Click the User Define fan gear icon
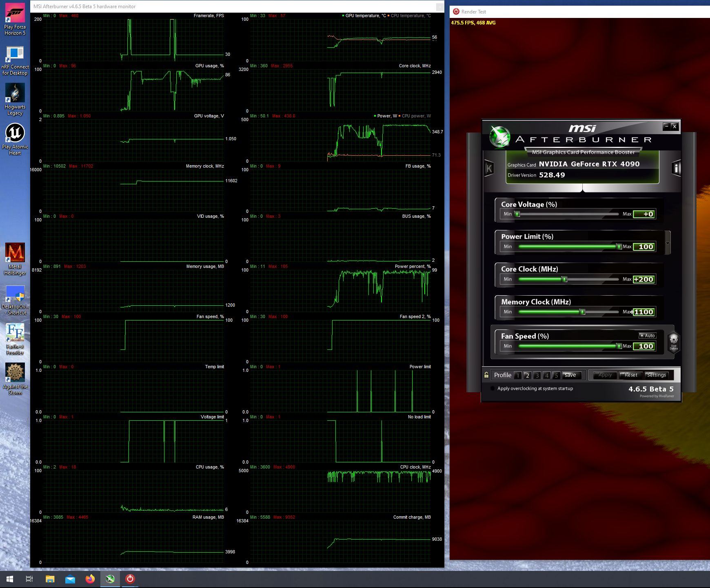Viewport: 710px width, 588px height. (674, 342)
